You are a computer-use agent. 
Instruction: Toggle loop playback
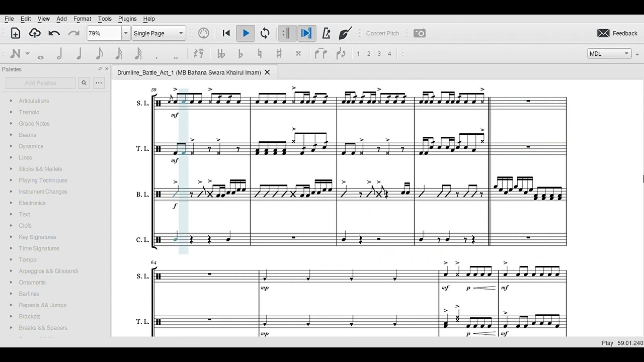tap(265, 33)
